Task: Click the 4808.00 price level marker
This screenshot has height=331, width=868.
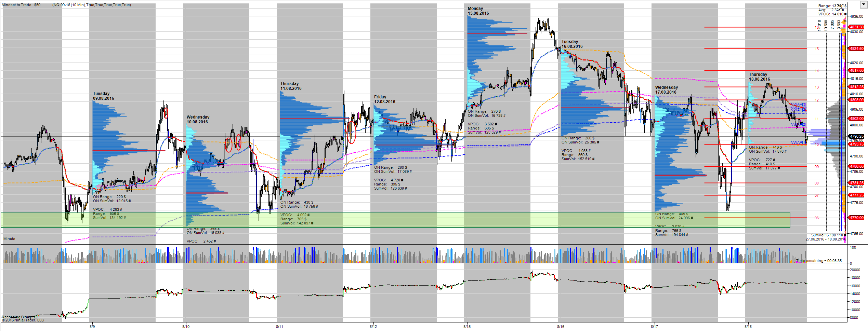Action: tap(857, 100)
